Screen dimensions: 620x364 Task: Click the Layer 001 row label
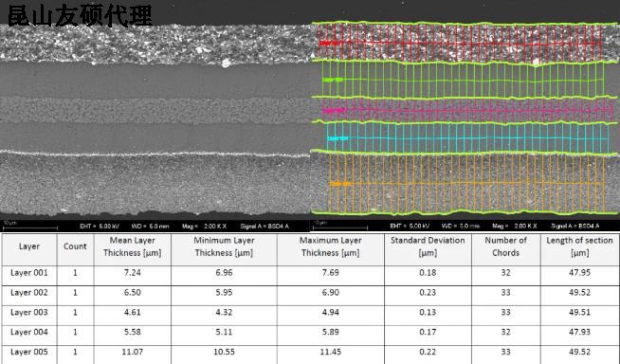(29, 273)
